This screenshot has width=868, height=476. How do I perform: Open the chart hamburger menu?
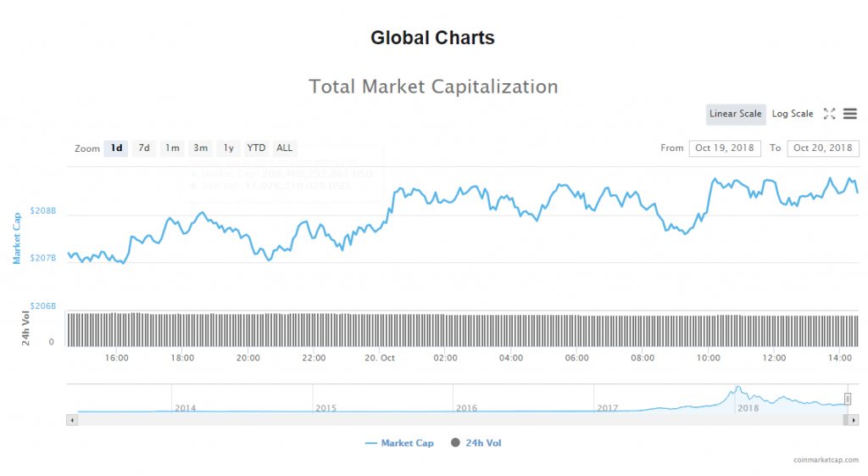(x=849, y=114)
